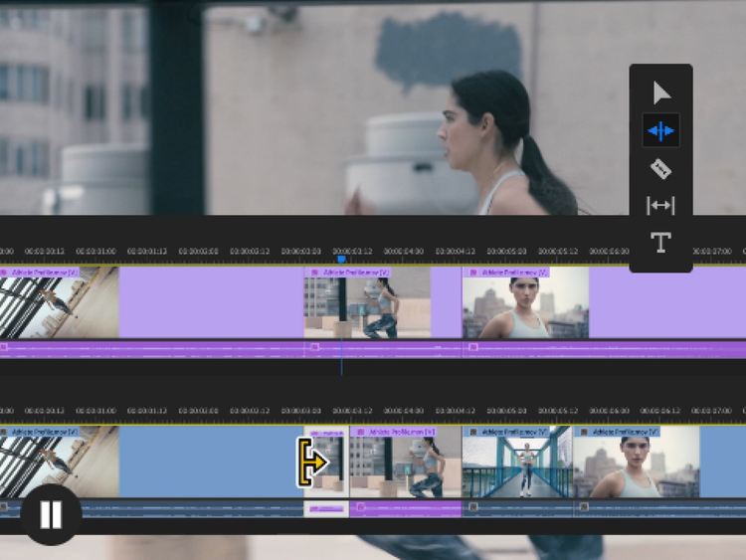The height and width of the screenshot is (560, 746).
Task: Click the fx badge on upper running clip
Action: point(314,273)
